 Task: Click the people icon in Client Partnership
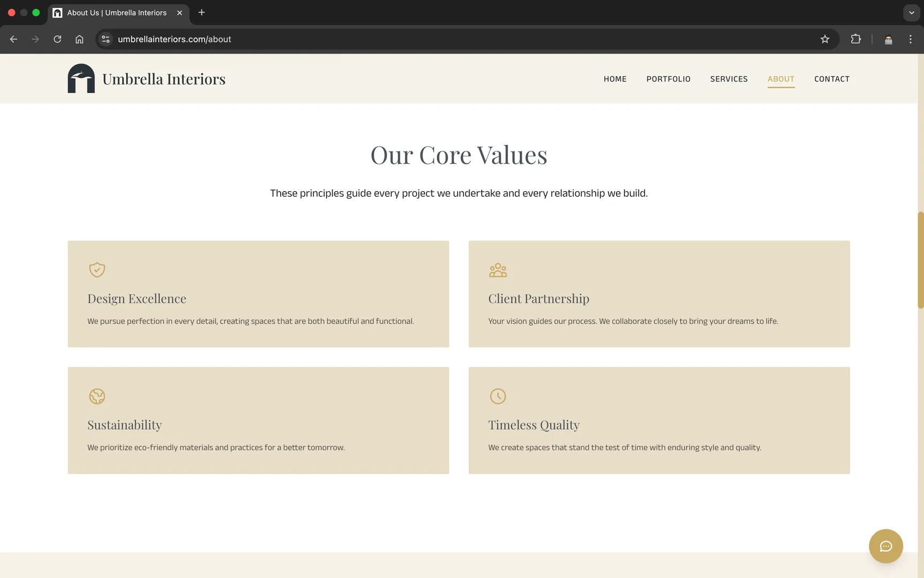[x=497, y=270]
